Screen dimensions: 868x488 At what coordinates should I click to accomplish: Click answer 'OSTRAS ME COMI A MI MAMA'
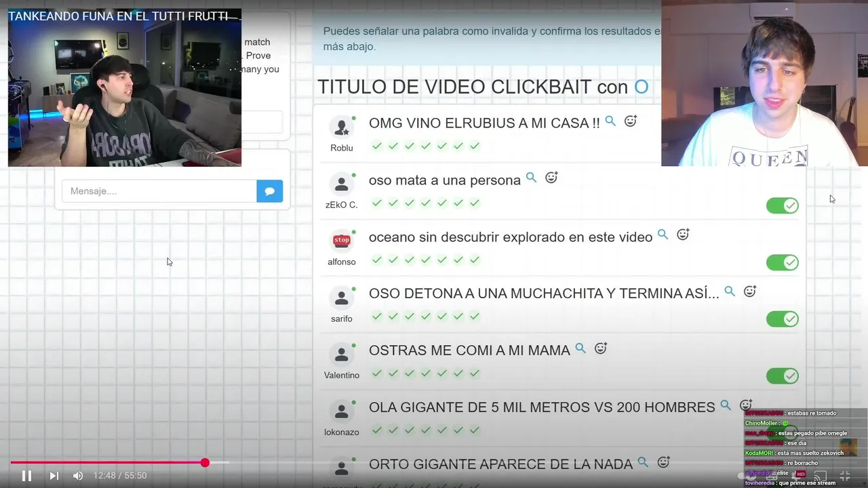point(469,350)
